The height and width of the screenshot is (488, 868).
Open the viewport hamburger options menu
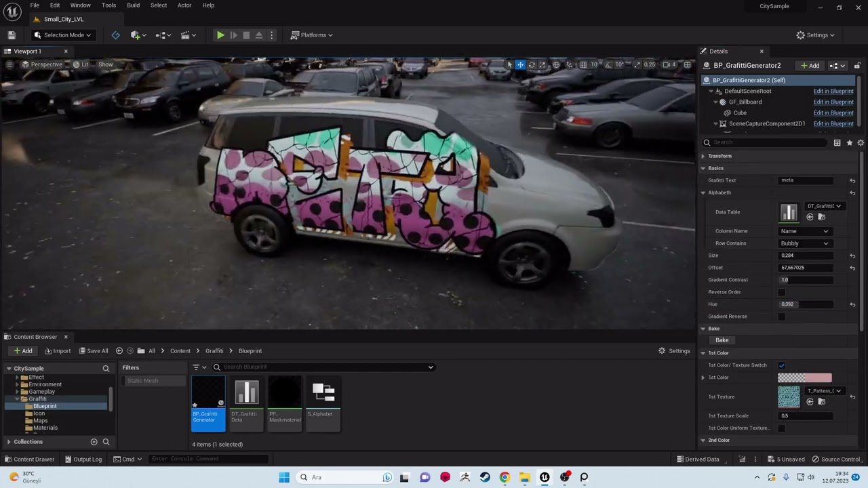tap(9, 64)
